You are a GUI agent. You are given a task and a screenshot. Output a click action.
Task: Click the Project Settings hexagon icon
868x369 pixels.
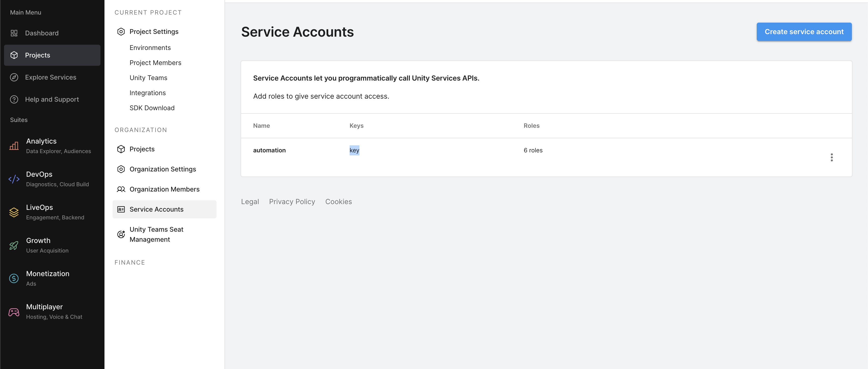tap(121, 32)
